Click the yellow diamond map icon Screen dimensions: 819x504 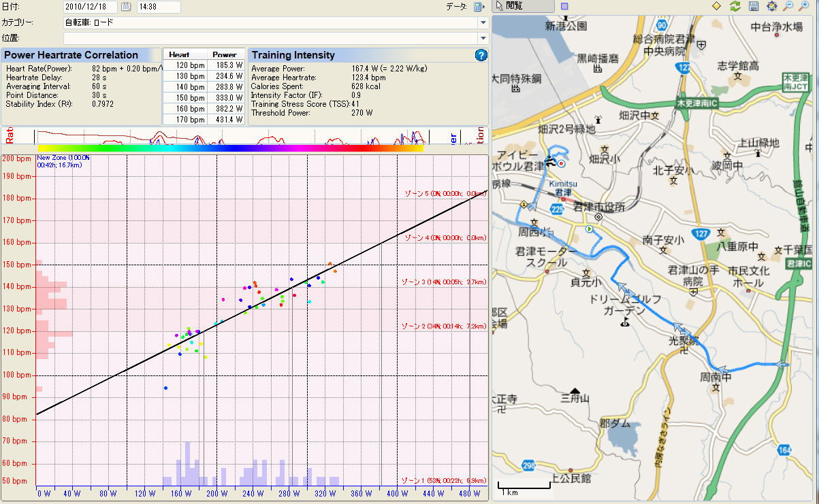coord(716,6)
